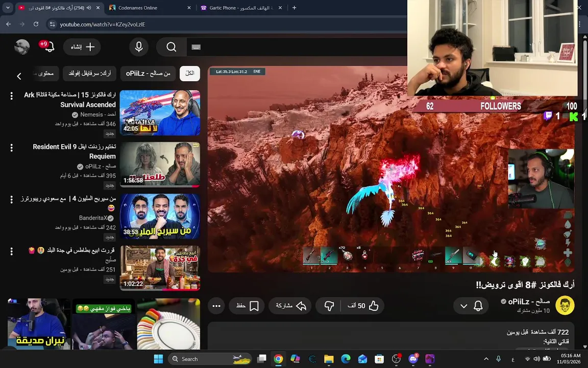Open more actions ellipsis under the video
This screenshot has width=588, height=368.
216,306
